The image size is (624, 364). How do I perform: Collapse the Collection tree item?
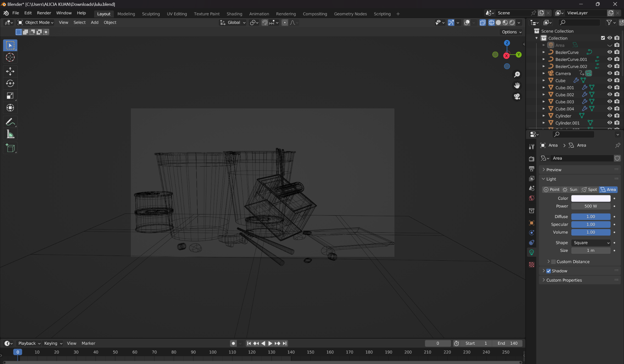[537, 38]
